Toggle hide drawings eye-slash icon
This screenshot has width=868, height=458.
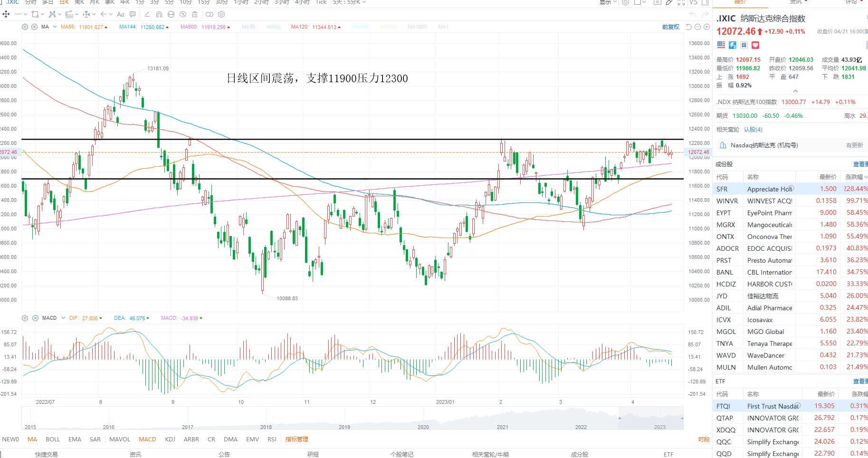click(x=183, y=14)
